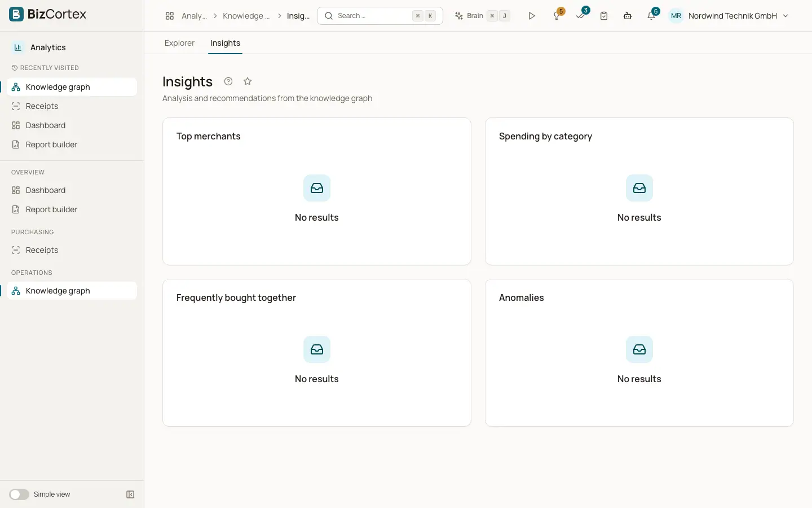
Task: Open Dashboard under Recently Visited
Action: coord(72,125)
